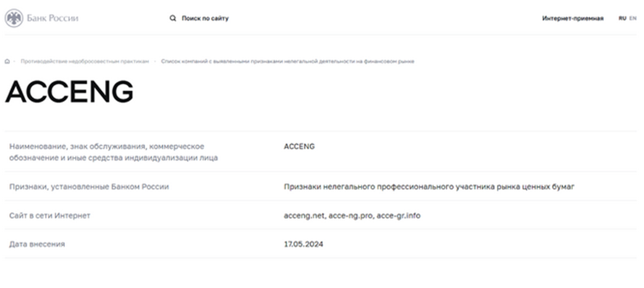Switch the site language to RU
This screenshot has height=288, width=644.
622,19
